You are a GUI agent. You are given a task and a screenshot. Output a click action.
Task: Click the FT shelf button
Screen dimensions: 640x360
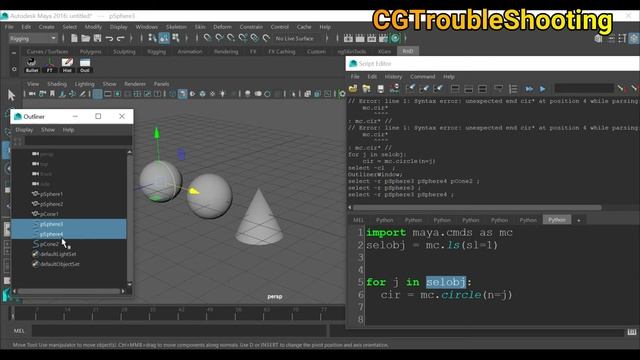49,64
